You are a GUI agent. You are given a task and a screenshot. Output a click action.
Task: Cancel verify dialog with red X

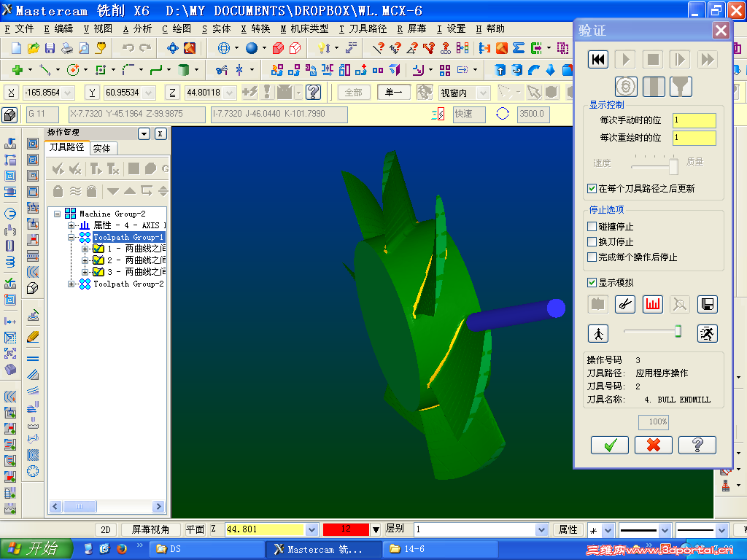(654, 446)
